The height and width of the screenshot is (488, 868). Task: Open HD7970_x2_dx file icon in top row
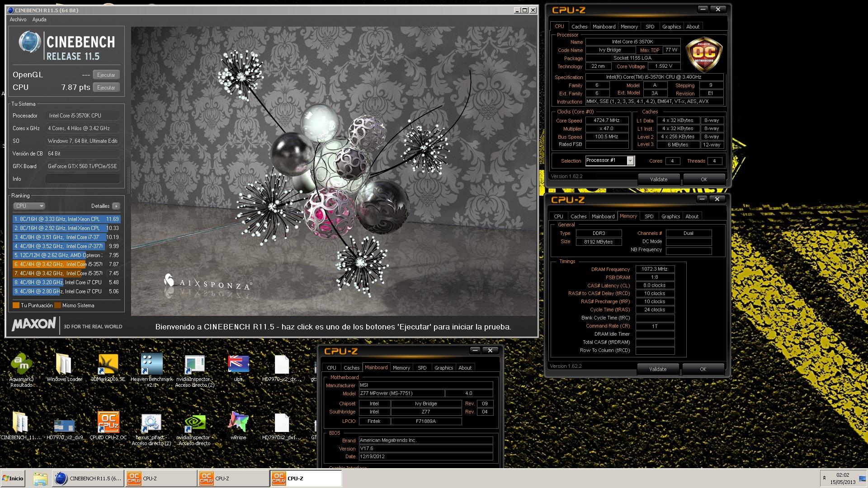281,368
